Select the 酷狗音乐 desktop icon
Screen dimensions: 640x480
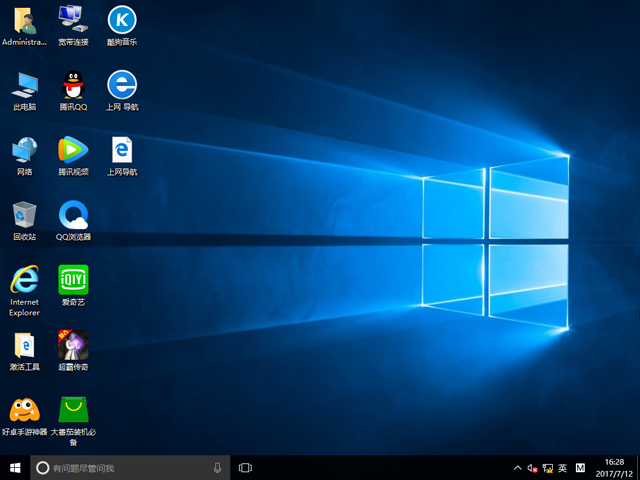click(x=121, y=20)
